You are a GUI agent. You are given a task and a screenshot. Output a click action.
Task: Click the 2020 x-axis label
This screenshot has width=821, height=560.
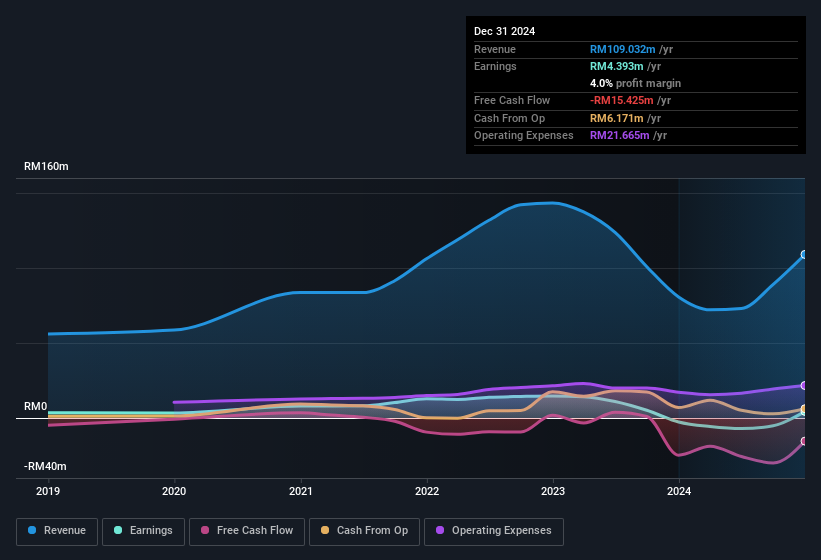click(174, 491)
